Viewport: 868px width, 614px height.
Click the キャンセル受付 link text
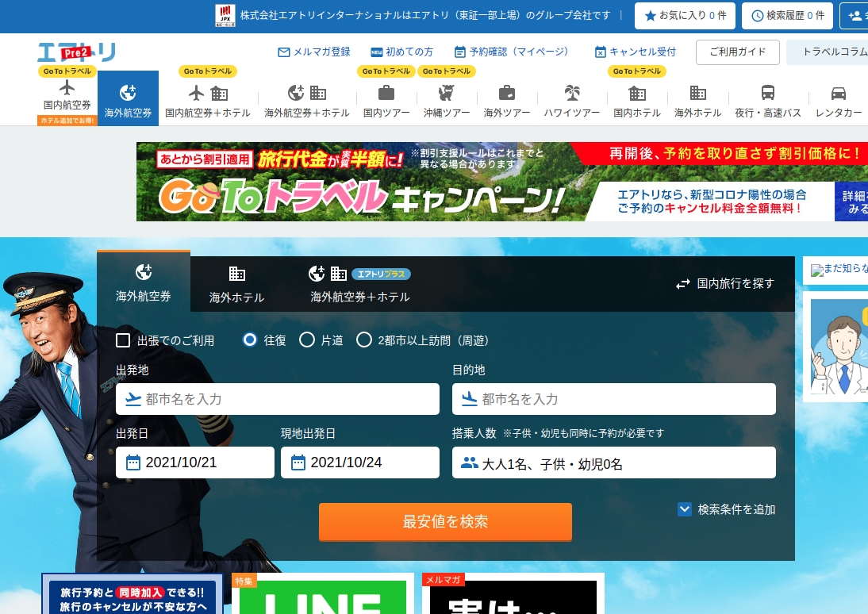pos(643,52)
